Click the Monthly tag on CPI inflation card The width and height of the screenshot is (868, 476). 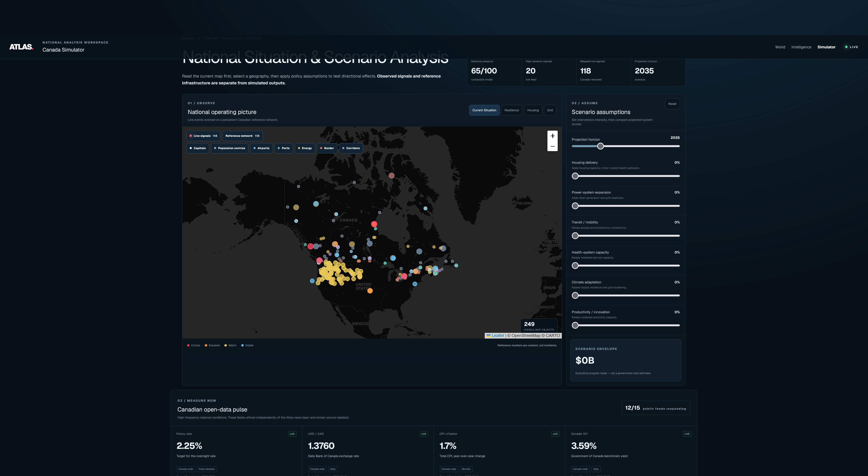466,469
